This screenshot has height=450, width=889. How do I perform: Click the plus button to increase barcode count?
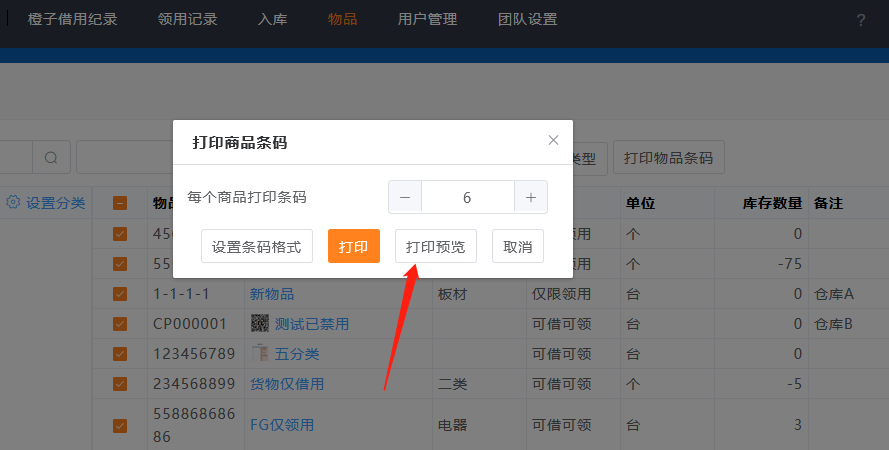coord(530,197)
